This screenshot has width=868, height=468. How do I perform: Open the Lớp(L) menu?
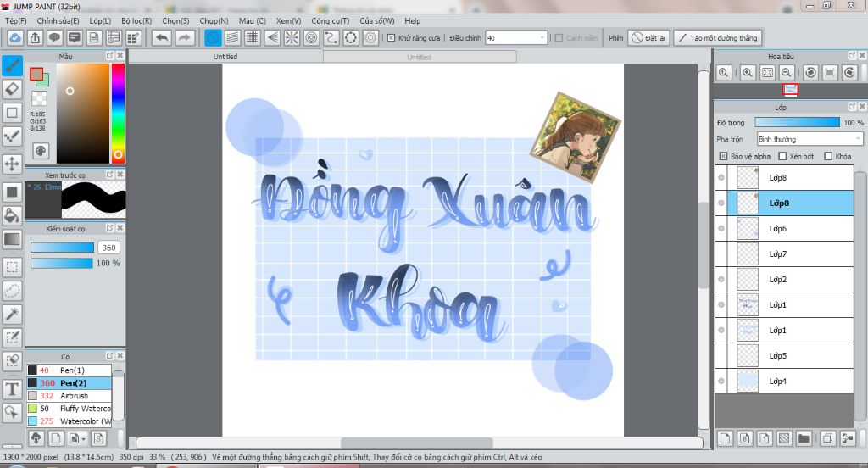coord(100,20)
